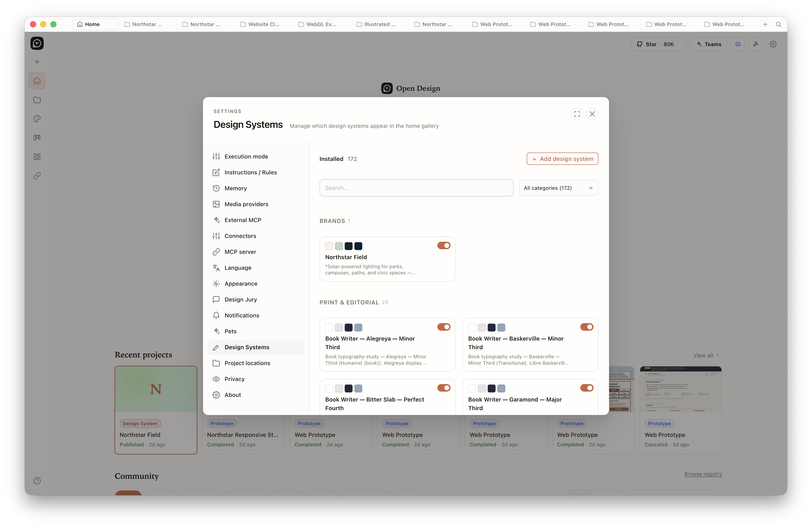
Task: Toggle Book Writer — Alegreya — Minor Third
Action: pos(444,327)
